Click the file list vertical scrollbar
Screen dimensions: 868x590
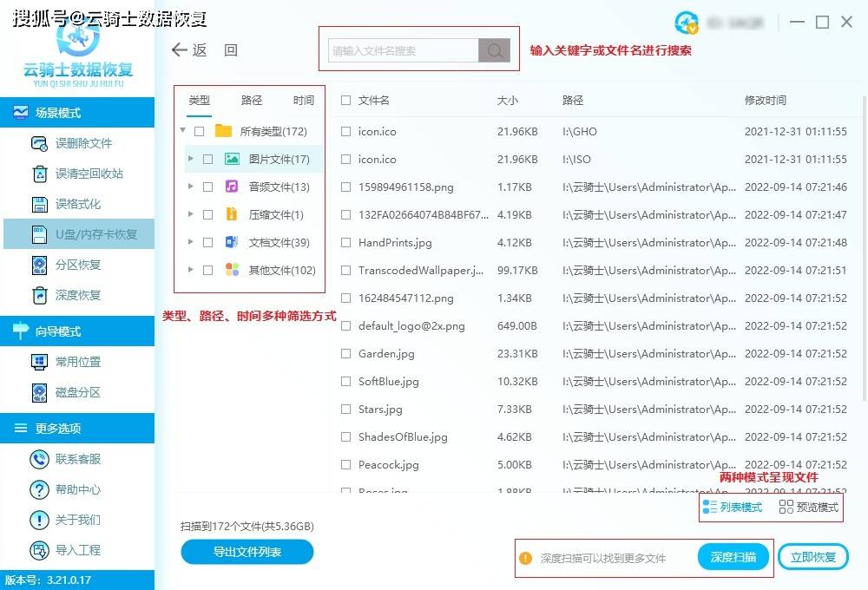click(865, 248)
